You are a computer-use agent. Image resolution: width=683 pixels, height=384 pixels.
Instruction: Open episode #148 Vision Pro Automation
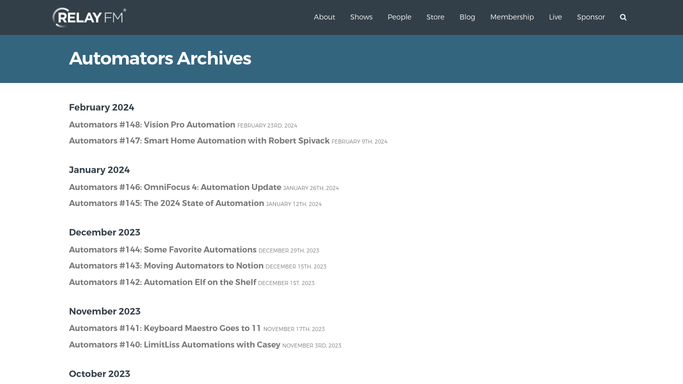(x=152, y=125)
